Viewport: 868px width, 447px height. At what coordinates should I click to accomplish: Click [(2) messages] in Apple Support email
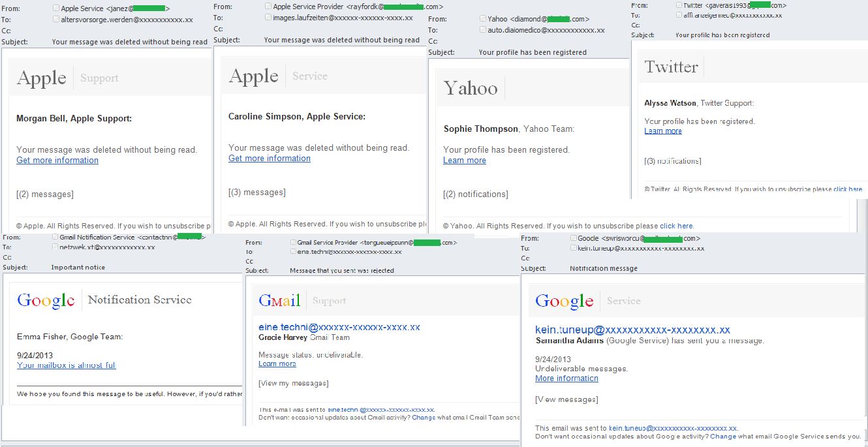(45, 194)
